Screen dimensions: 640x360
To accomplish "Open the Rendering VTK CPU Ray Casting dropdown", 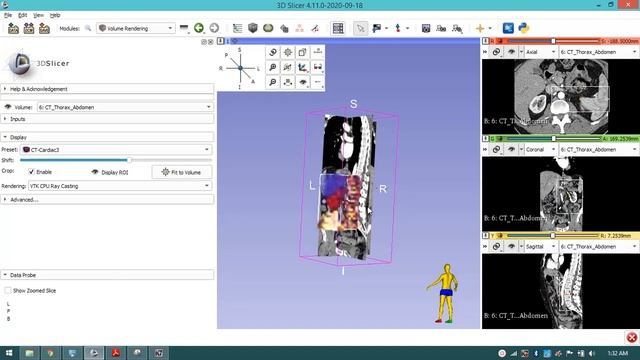I will (x=120, y=186).
